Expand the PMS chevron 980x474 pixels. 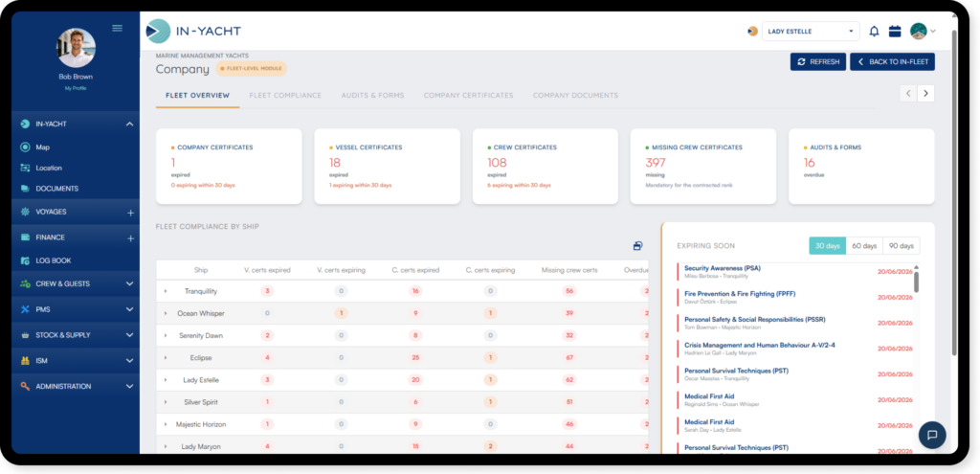click(129, 309)
